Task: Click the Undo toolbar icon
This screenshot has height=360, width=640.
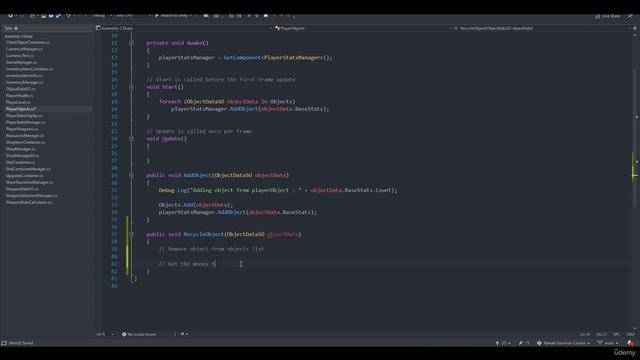Action: coord(69,16)
